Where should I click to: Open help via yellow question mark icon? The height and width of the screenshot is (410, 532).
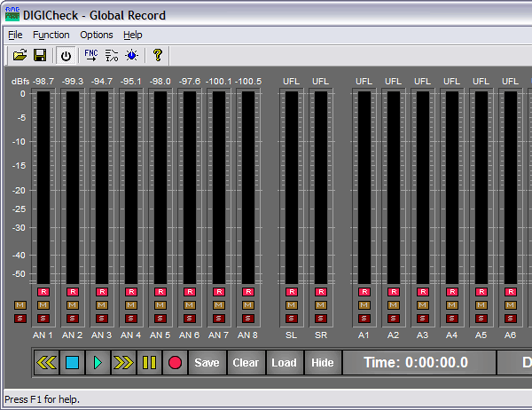(158, 55)
